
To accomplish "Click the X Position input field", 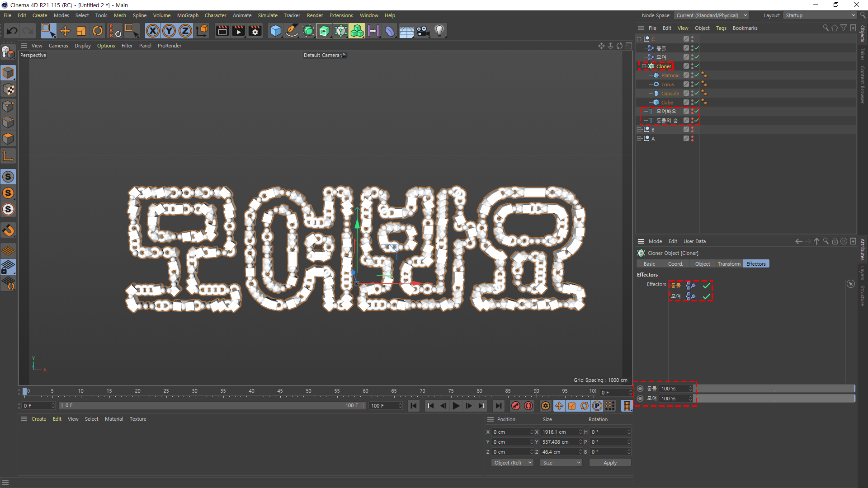I will pos(511,432).
